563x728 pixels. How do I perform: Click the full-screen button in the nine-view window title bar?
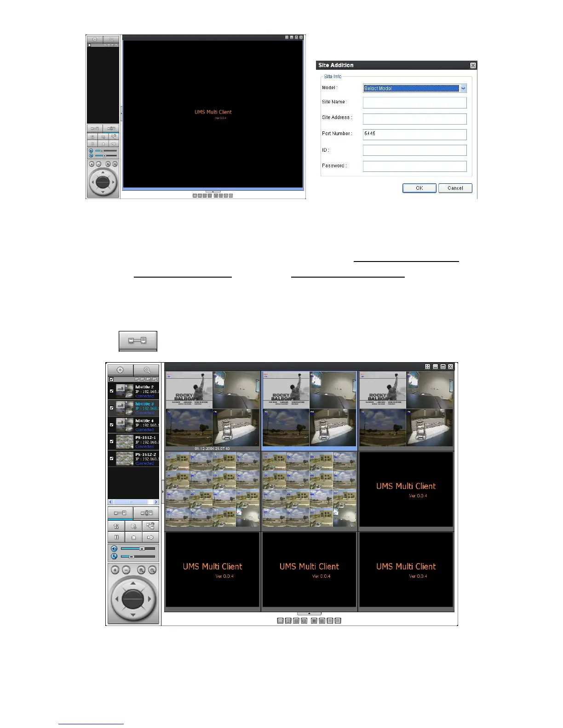point(428,366)
